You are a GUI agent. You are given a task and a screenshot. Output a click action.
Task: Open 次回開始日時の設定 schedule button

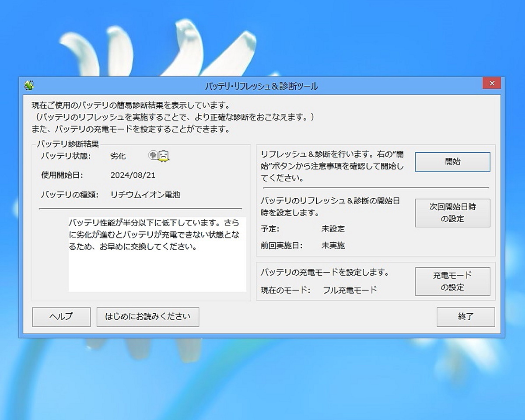tap(452, 213)
